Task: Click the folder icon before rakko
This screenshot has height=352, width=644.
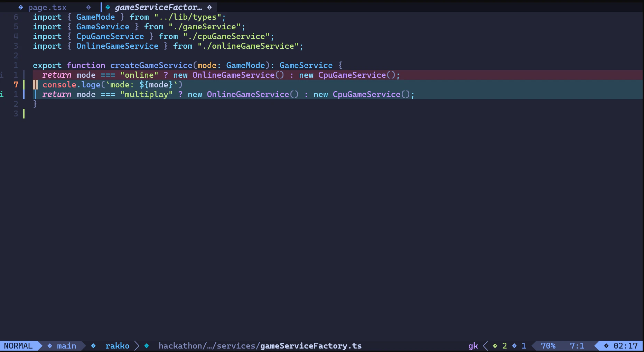Action: pos(93,346)
